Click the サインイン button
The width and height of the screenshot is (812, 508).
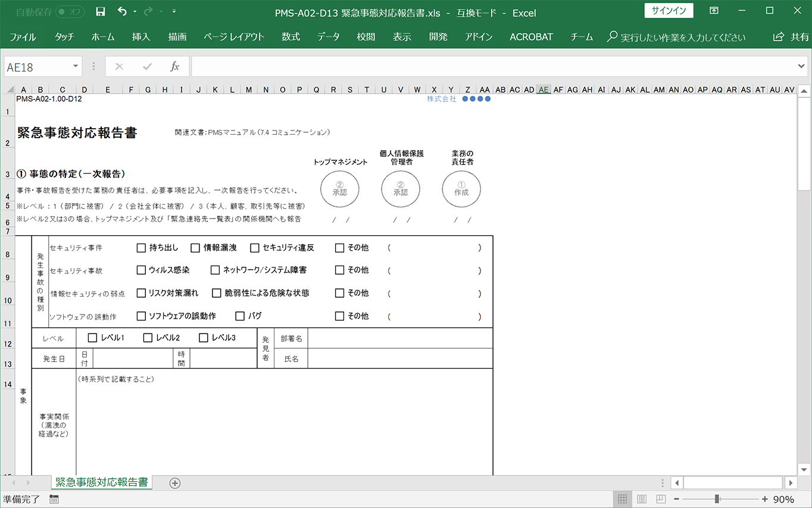(x=669, y=11)
